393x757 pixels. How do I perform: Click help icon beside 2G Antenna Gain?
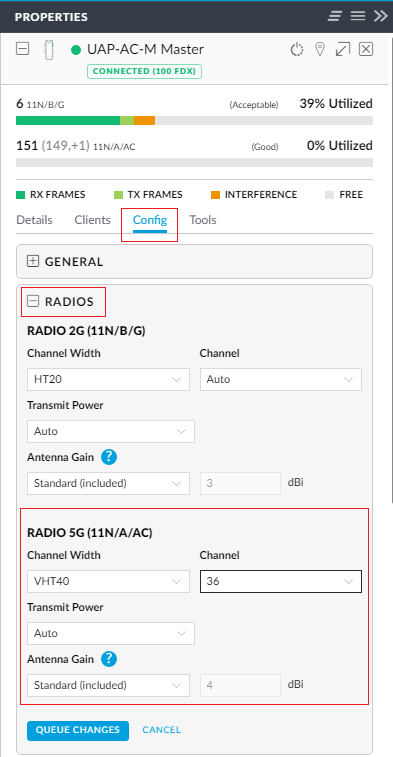pyautogui.click(x=109, y=457)
